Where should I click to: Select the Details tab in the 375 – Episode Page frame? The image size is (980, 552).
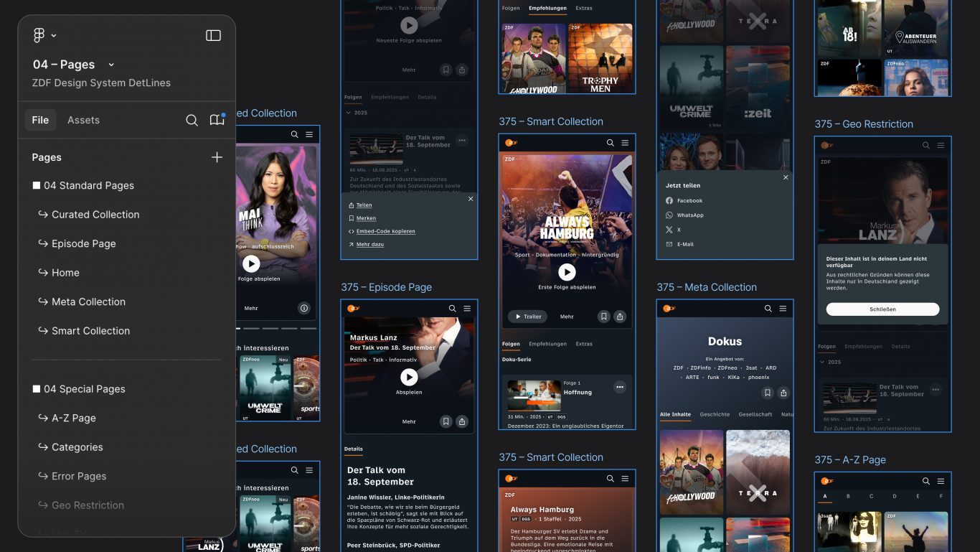[x=354, y=449]
